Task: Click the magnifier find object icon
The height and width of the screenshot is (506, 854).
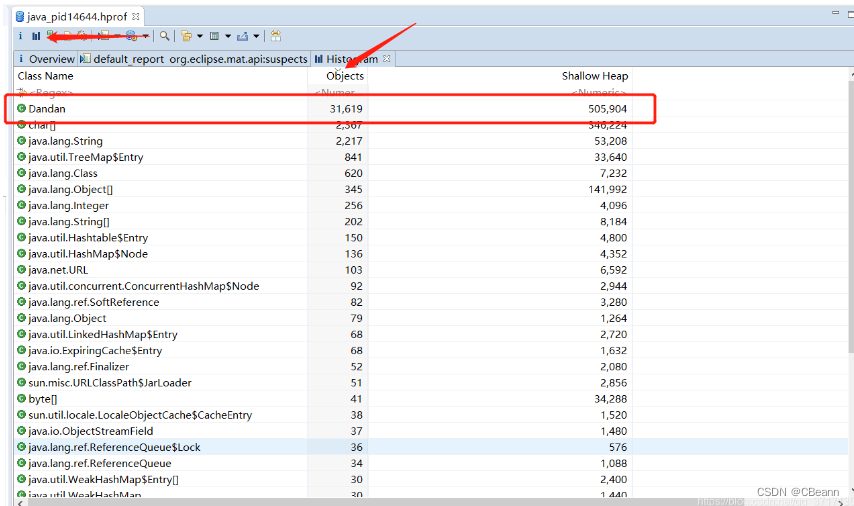Action: (x=164, y=36)
